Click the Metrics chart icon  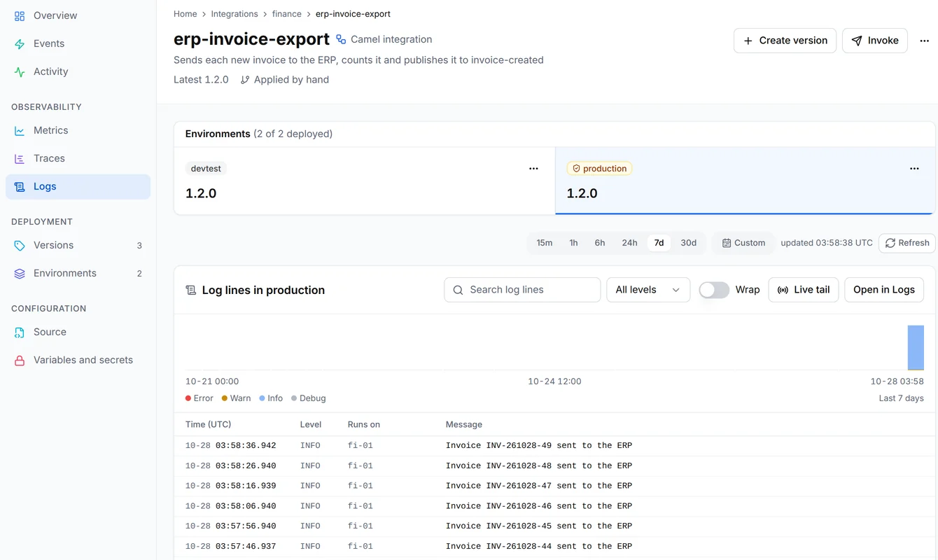(20, 130)
